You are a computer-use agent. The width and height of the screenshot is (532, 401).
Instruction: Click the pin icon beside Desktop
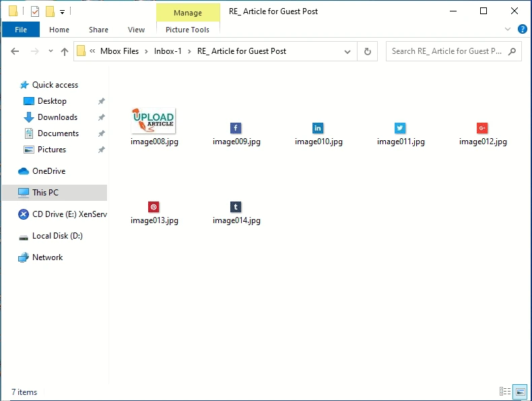[x=101, y=101]
